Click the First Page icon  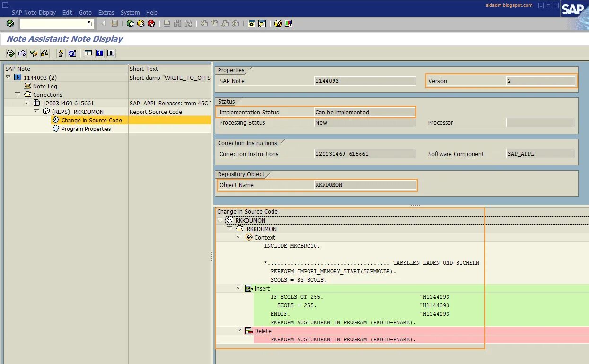point(204,24)
